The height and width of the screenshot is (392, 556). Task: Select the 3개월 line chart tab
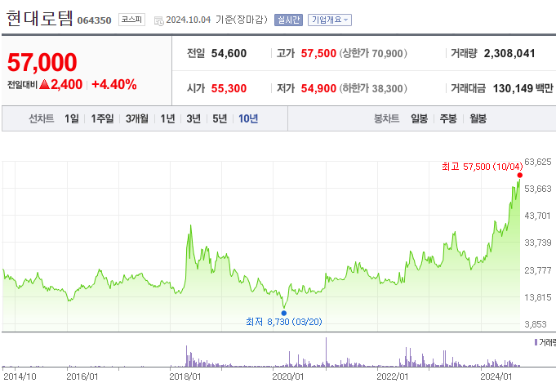click(x=137, y=118)
